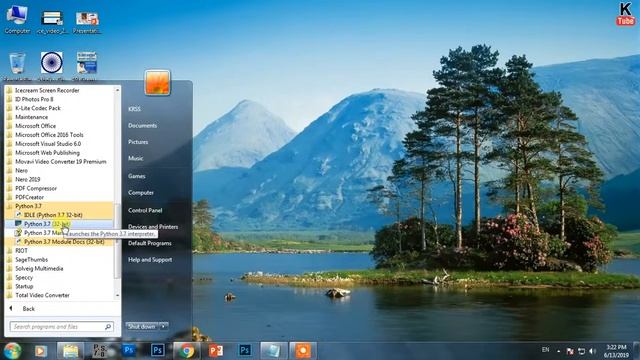Launch Windows Media Player from the taskbar
Screen dimensions: 640x360
[x=40, y=351]
